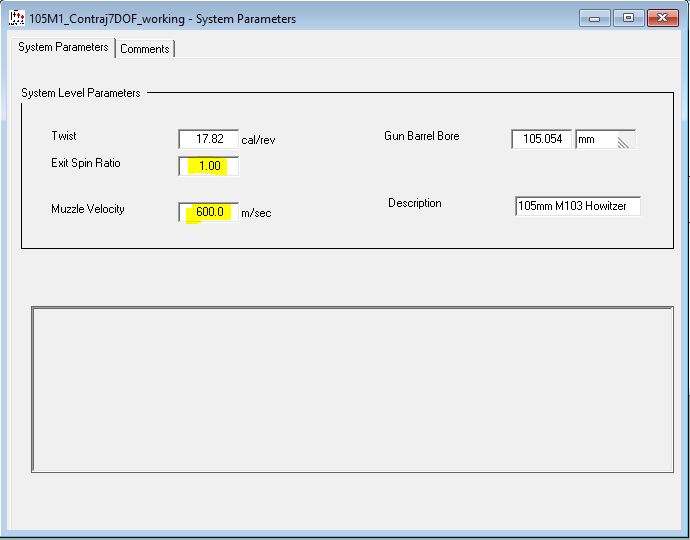Viewport: 690px width, 540px height.
Task: Click the Twist label
Action: (x=64, y=136)
